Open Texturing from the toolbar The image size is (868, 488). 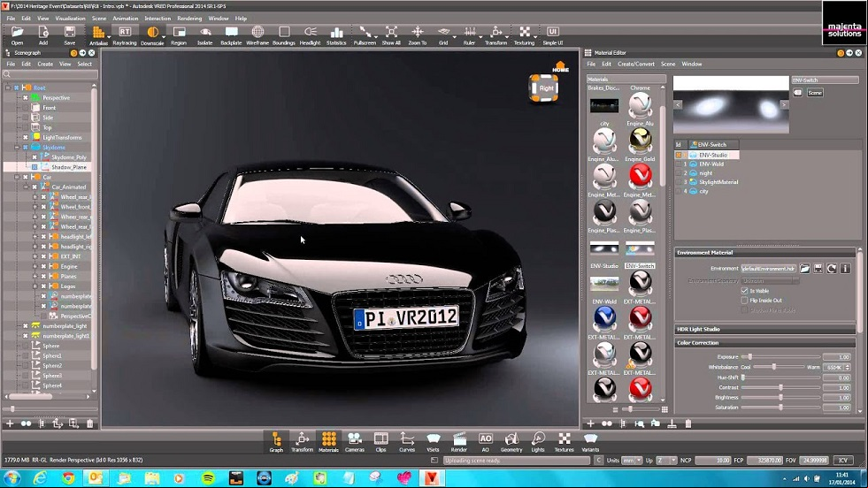tap(524, 34)
